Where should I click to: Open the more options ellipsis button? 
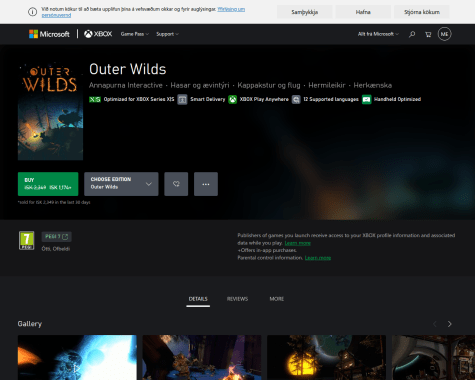206,184
